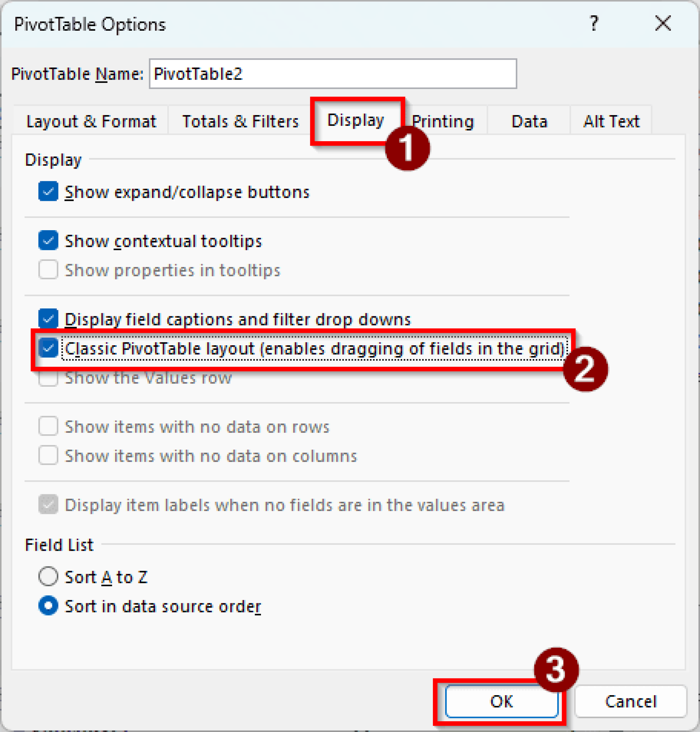Uncheck Display field captions and filter drop downs
This screenshot has height=732, width=700.
[48, 319]
